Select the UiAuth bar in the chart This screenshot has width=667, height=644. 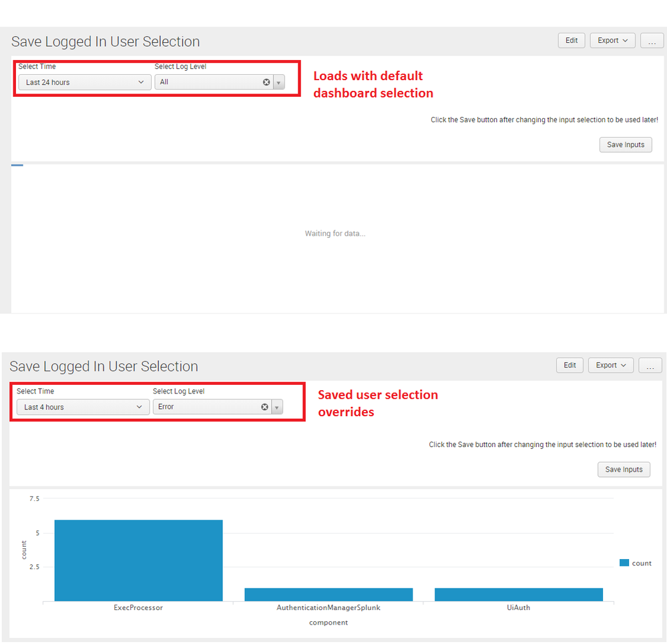[518, 594]
